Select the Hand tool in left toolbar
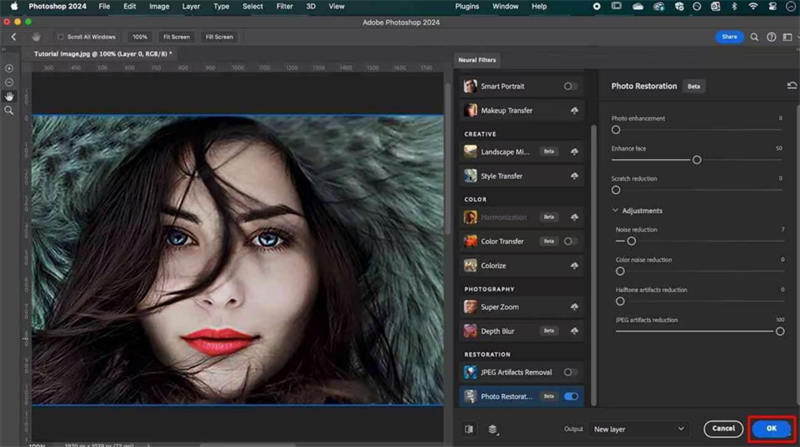 tap(9, 96)
